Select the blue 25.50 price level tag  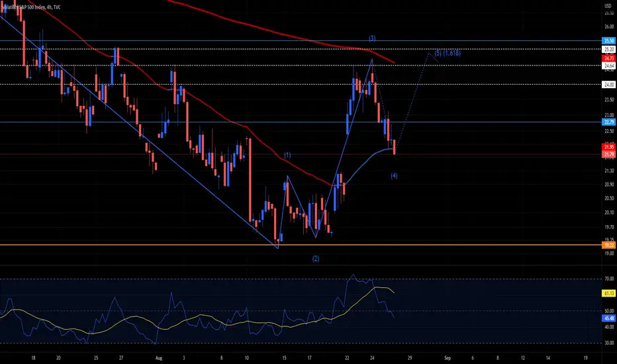[x=609, y=41]
